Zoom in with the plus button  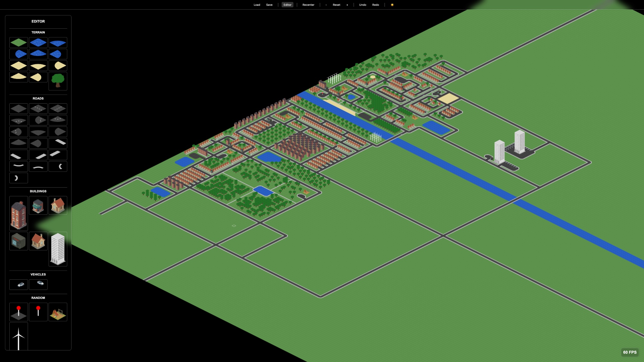click(347, 5)
